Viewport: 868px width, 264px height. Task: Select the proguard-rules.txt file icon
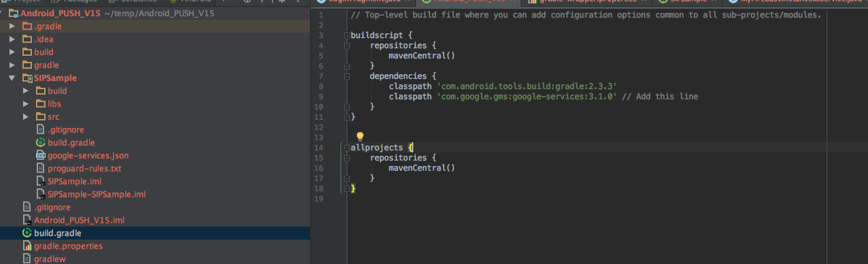point(41,168)
